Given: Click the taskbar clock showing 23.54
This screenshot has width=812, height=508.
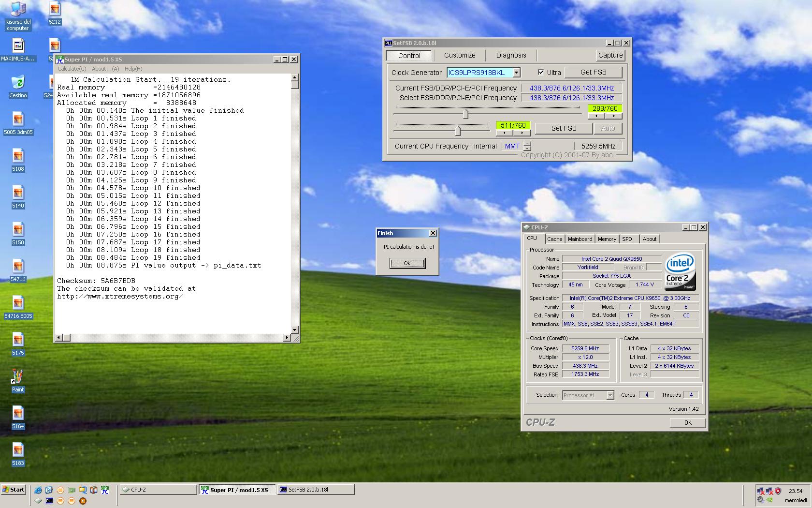Looking at the screenshot, I should (796, 491).
